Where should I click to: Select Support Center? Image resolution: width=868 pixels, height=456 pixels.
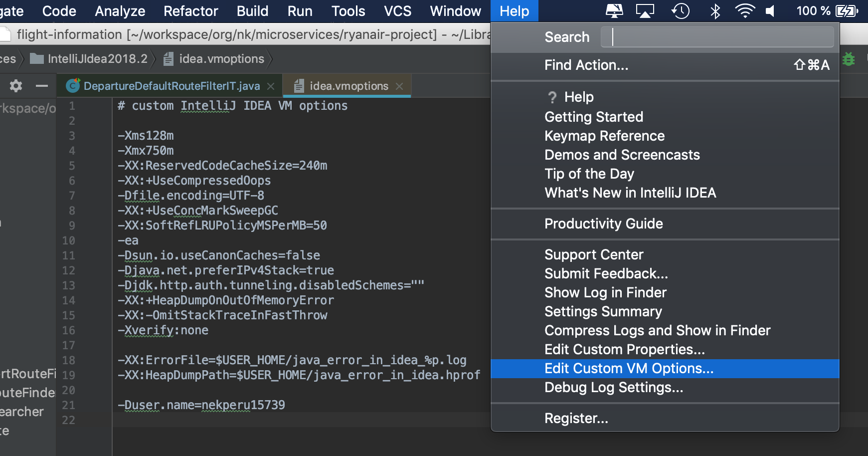665,254
